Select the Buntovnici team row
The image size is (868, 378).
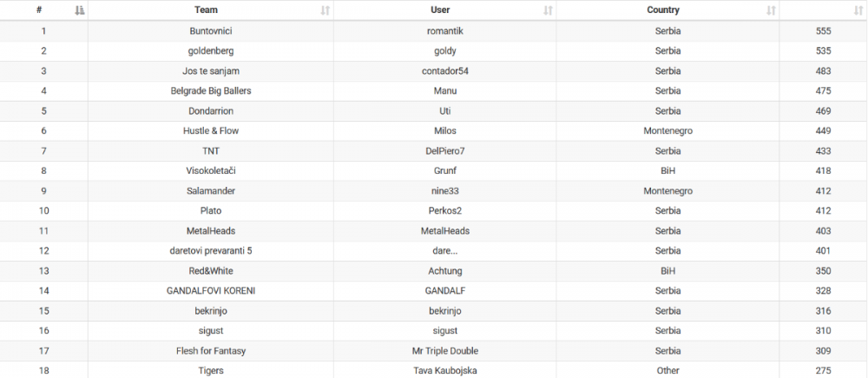point(211,31)
